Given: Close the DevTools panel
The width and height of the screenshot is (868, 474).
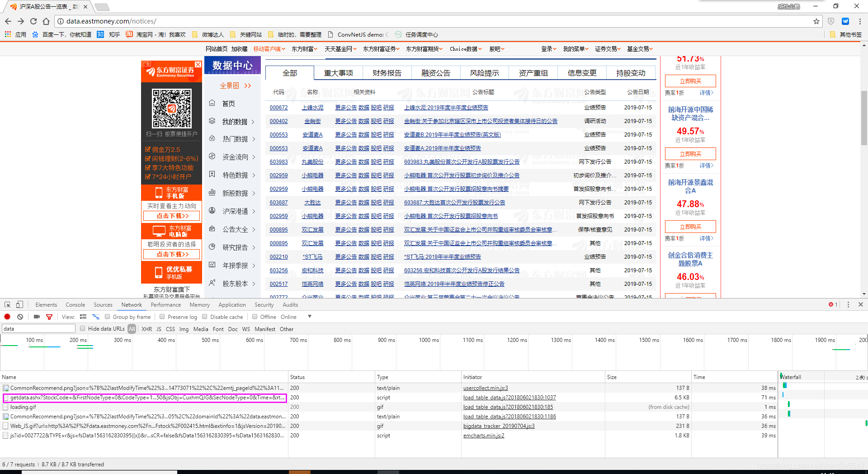Looking at the screenshot, I should (x=861, y=305).
